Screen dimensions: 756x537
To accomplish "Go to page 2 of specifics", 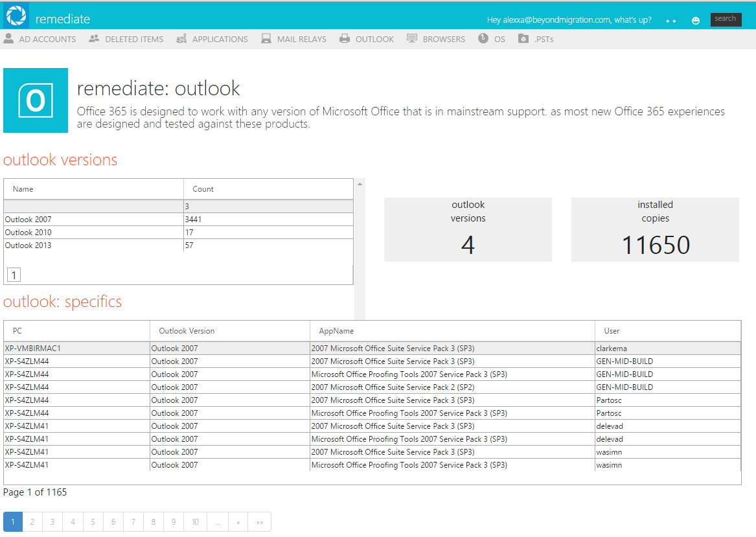I will 32,522.
